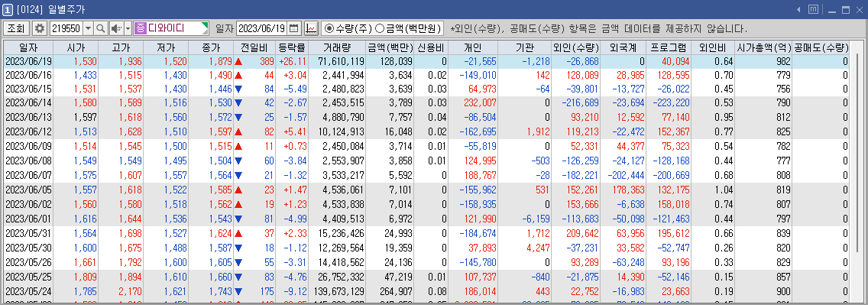
Task: Click the 조회 search button
Action: click(x=17, y=28)
